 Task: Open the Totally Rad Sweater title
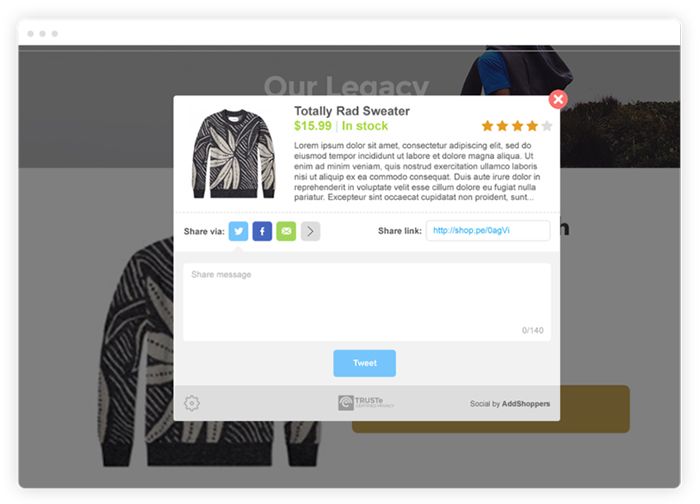(x=352, y=111)
